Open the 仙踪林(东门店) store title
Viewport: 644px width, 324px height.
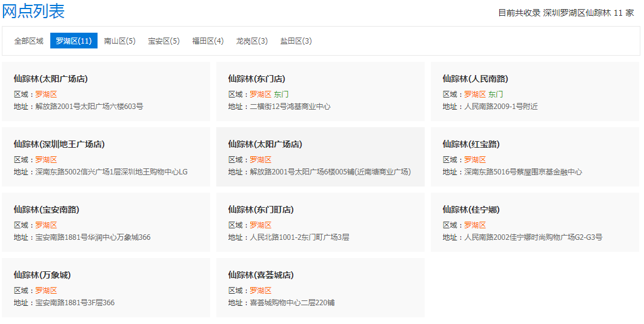257,79
